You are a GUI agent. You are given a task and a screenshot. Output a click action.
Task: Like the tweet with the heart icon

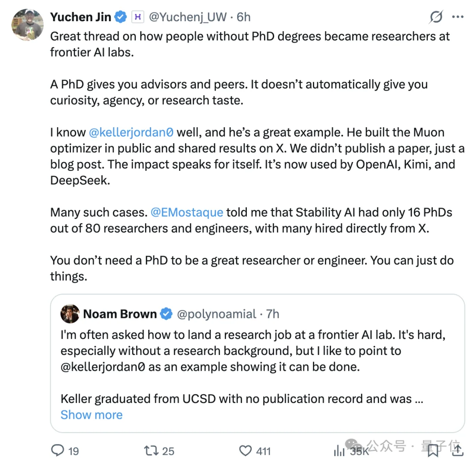click(x=245, y=450)
